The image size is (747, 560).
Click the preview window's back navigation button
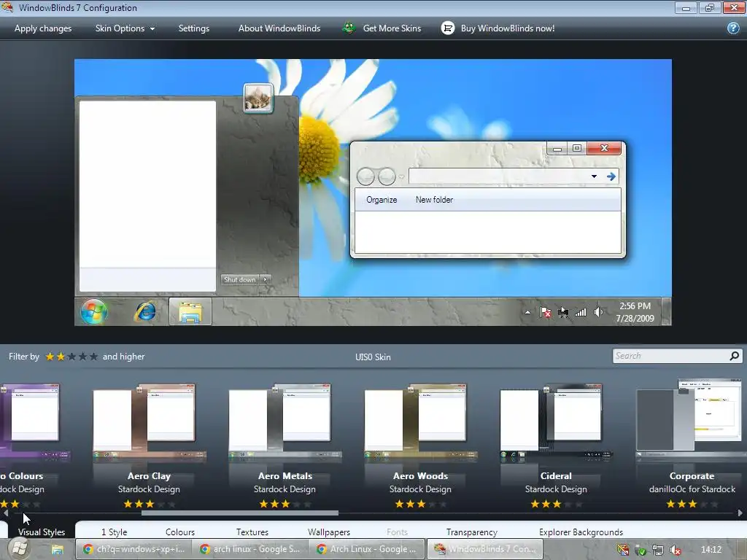coord(365,176)
